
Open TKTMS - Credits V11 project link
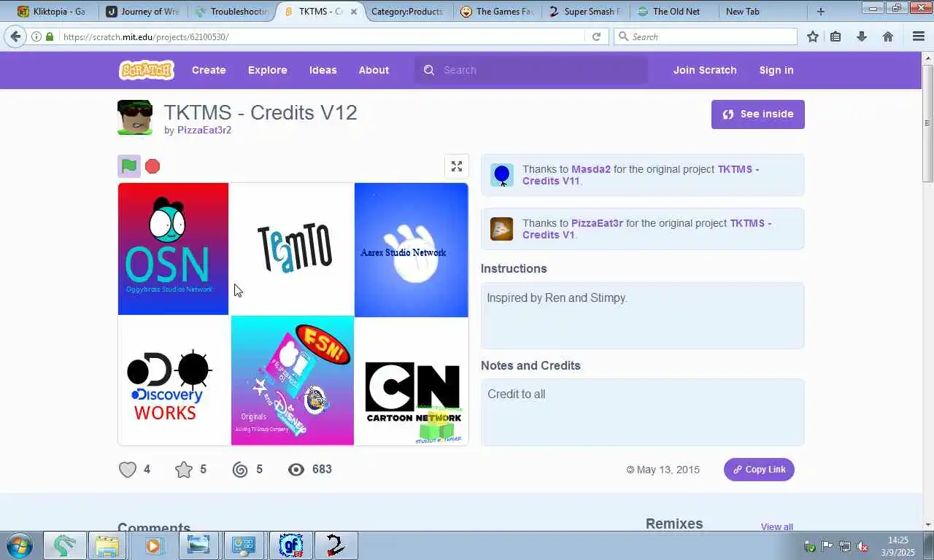pyautogui.click(x=641, y=175)
